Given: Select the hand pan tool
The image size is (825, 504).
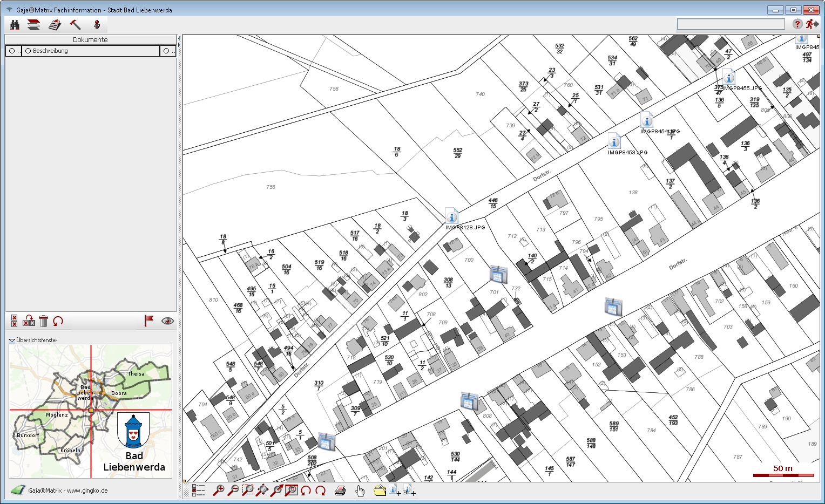Looking at the screenshot, I should point(360,491).
